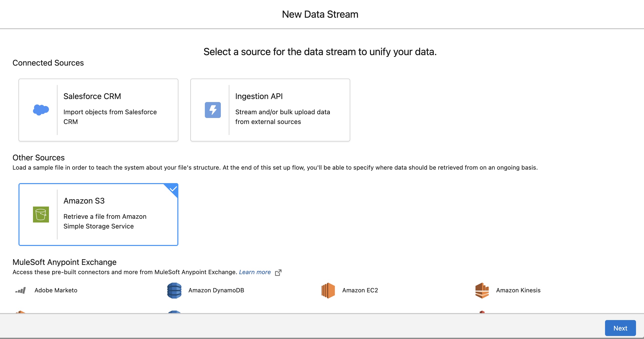Click the external link icon beside Learn more
The width and height of the screenshot is (644, 339).
(278, 272)
